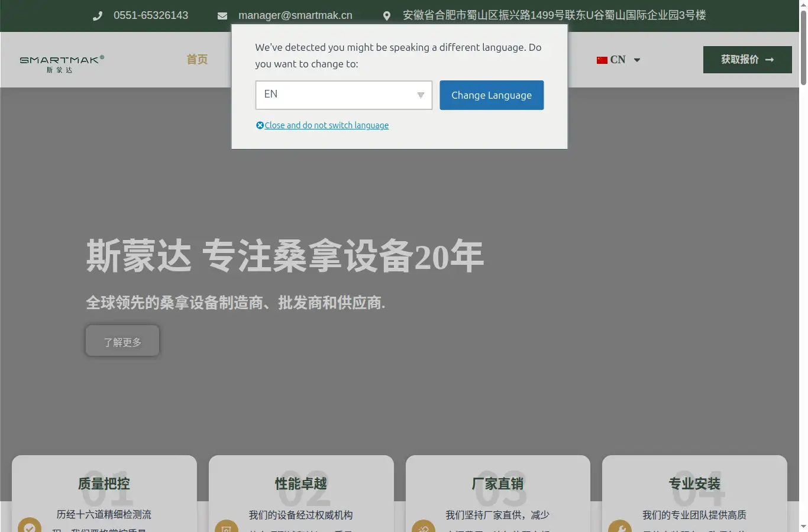Image resolution: width=808 pixels, height=532 pixels.
Task: Click the CN language label
Action: (618, 60)
